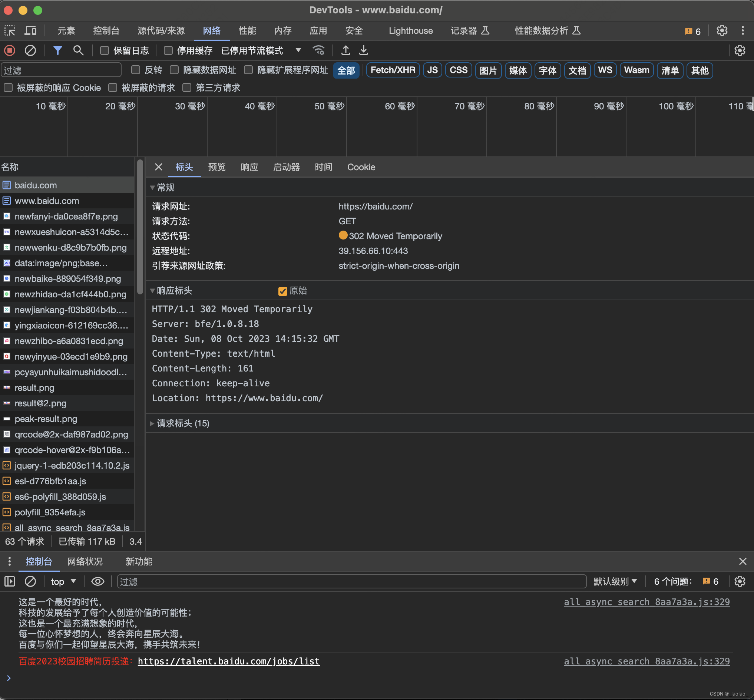Open network conditions wifi icon

click(319, 50)
